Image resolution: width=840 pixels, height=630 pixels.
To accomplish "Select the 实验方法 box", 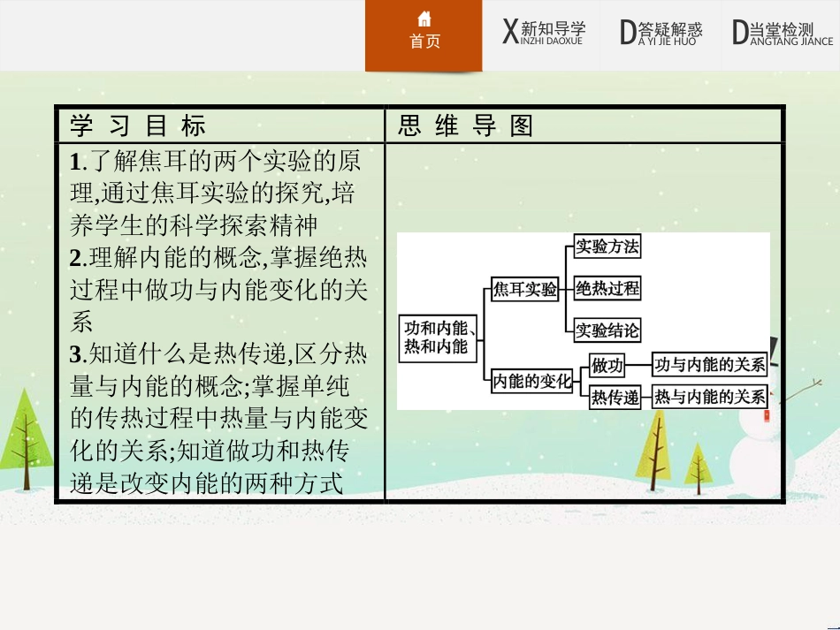I will tap(607, 247).
